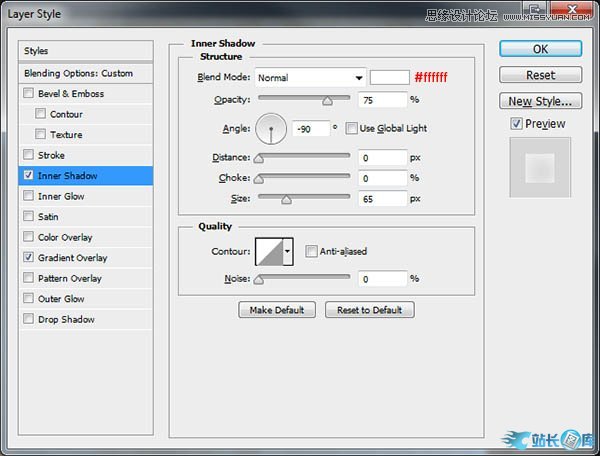Screen dimensions: 600x456
Task: Click Reset to Default button
Action: pyautogui.click(x=369, y=310)
